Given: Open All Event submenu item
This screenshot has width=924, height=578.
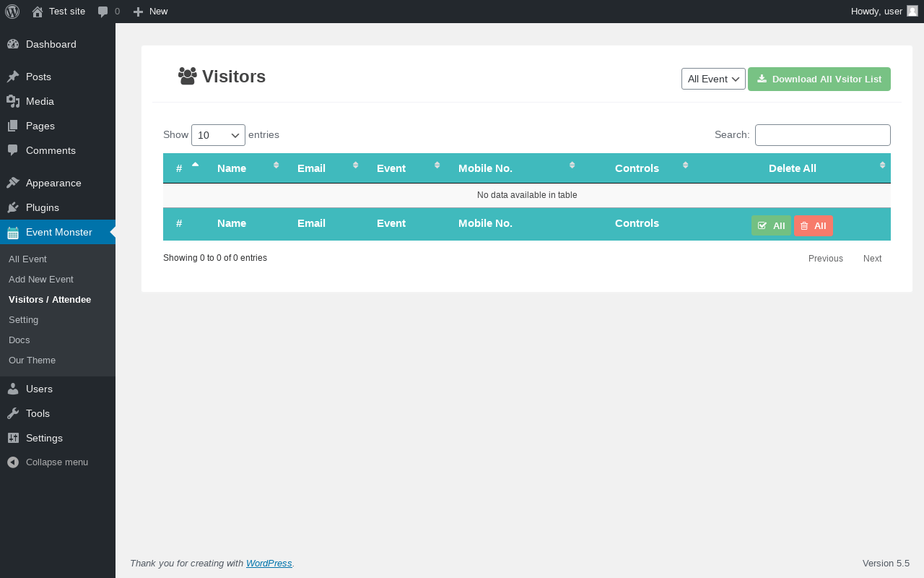Looking at the screenshot, I should click(27, 259).
